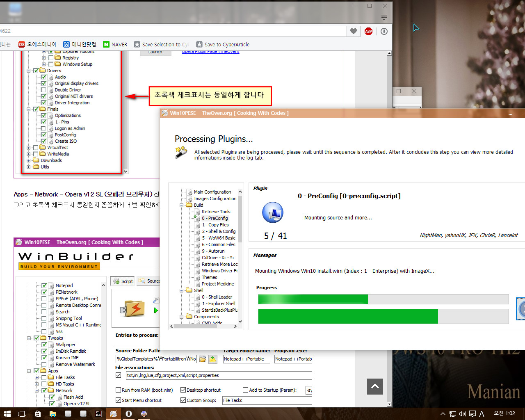Open Task View on the taskbar
This screenshot has height=420, width=525.
pyautogui.click(x=22, y=414)
